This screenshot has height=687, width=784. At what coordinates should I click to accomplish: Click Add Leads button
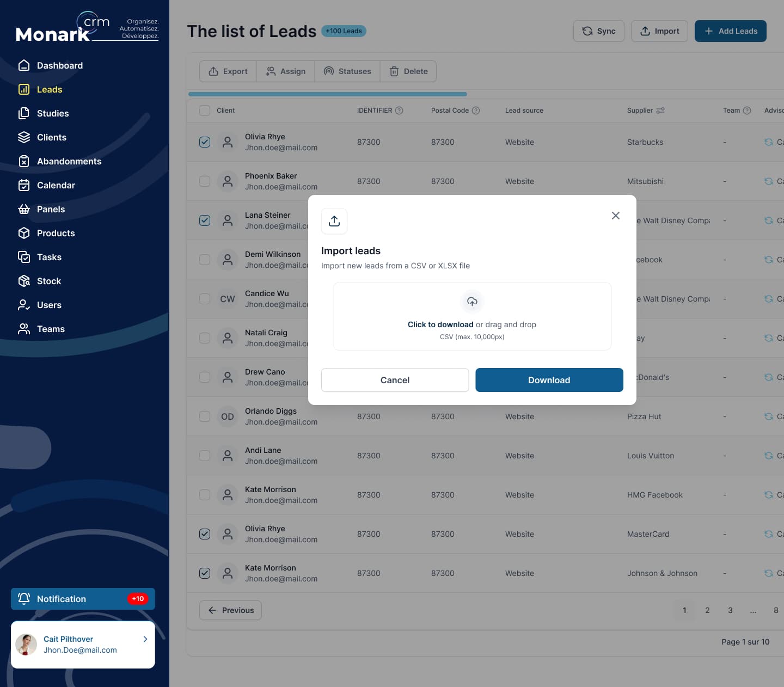[730, 31]
